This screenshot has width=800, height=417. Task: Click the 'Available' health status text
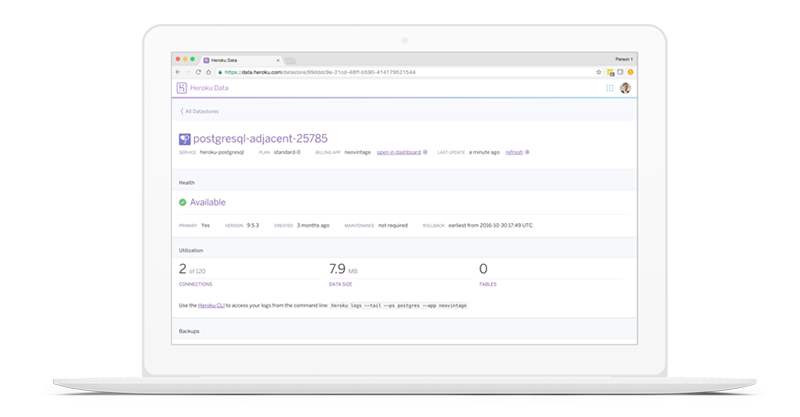(208, 202)
